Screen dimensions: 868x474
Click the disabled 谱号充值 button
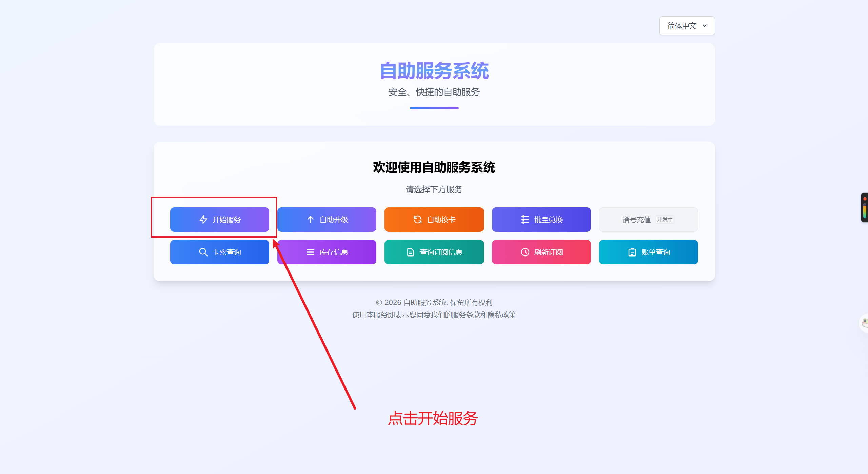649,220
